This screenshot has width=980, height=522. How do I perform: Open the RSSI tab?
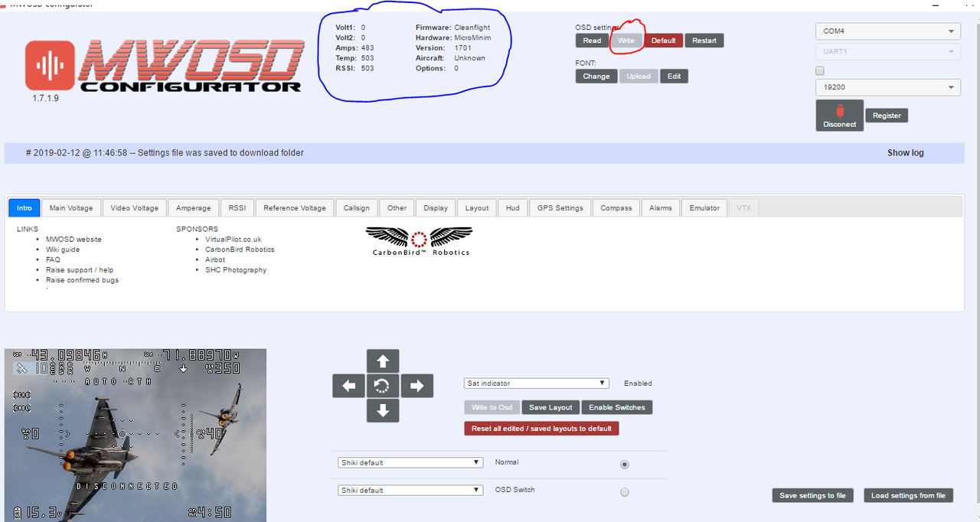[x=237, y=207]
